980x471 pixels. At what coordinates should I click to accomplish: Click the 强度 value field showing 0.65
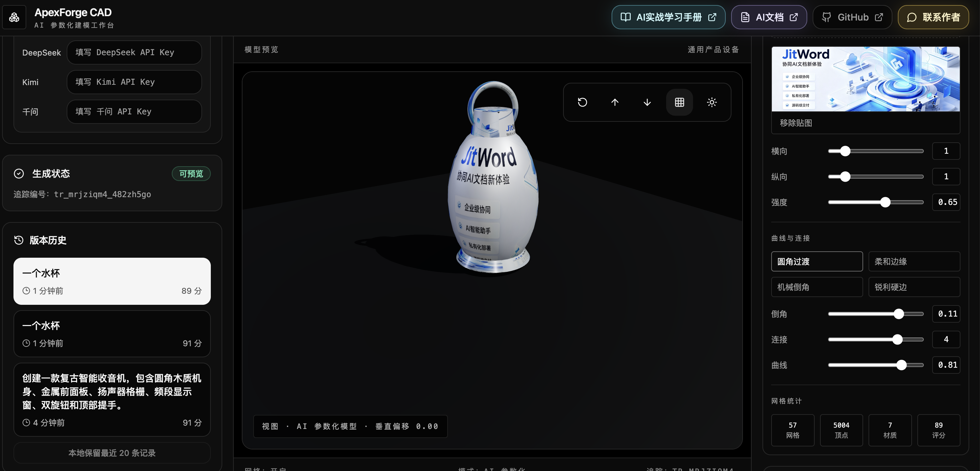tap(946, 202)
